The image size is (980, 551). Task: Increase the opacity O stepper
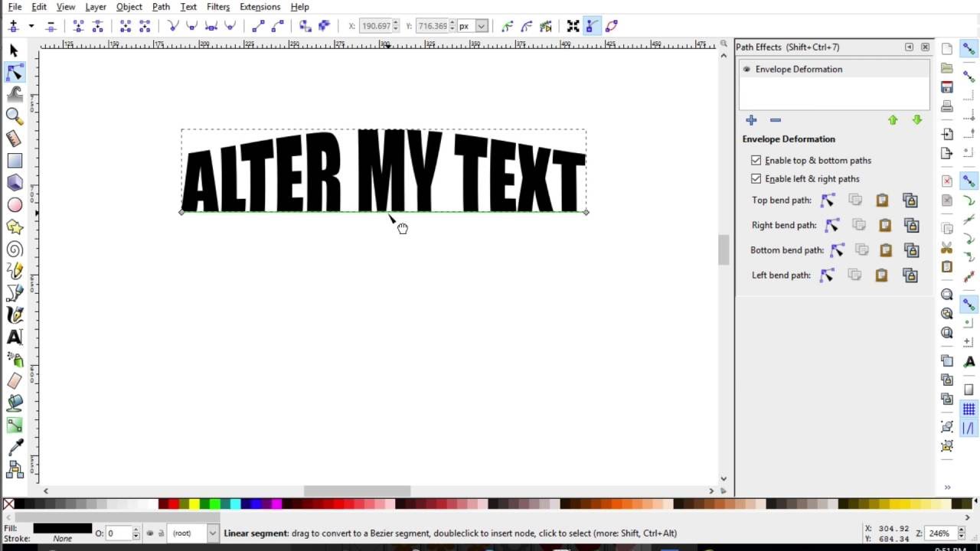tap(136, 530)
